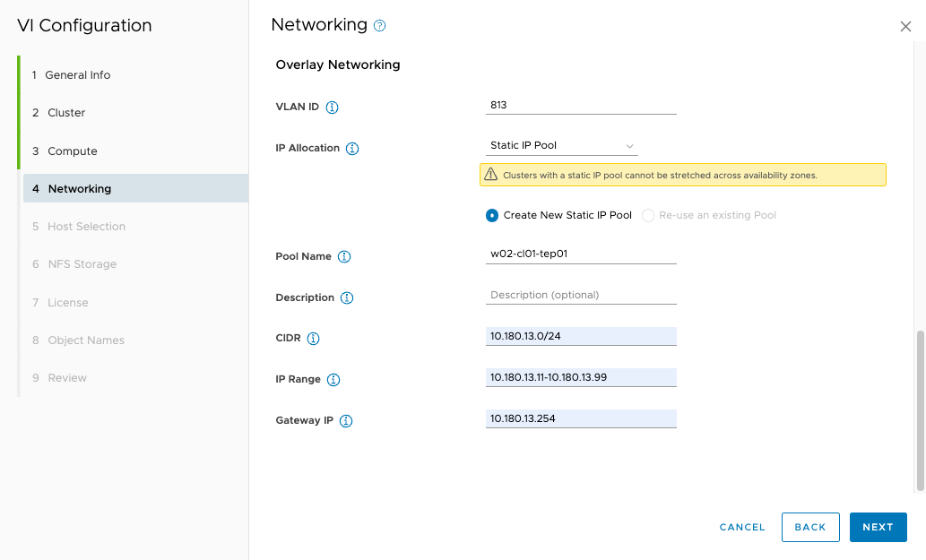Click the CIDR field 10.180.13.0/24
926x560 pixels.
(581, 336)
